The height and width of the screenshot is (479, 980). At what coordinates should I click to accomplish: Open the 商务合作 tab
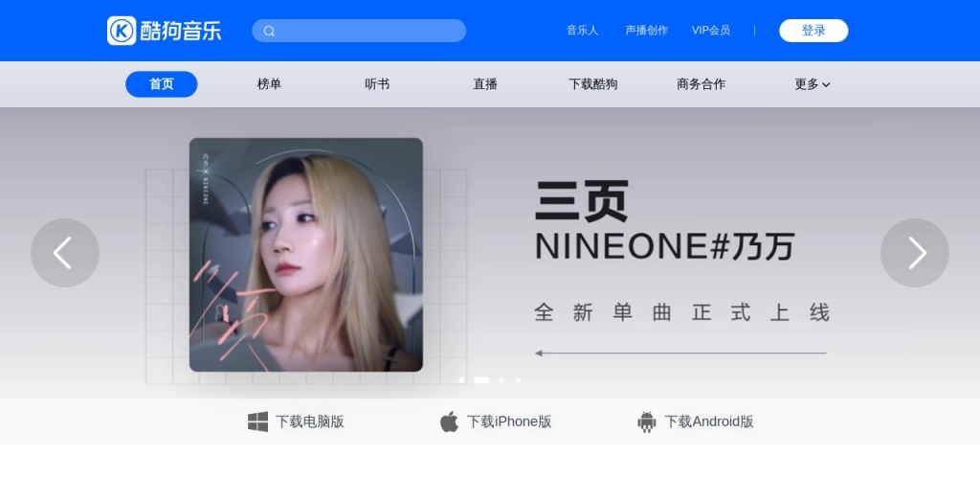(x=702, y=84)
